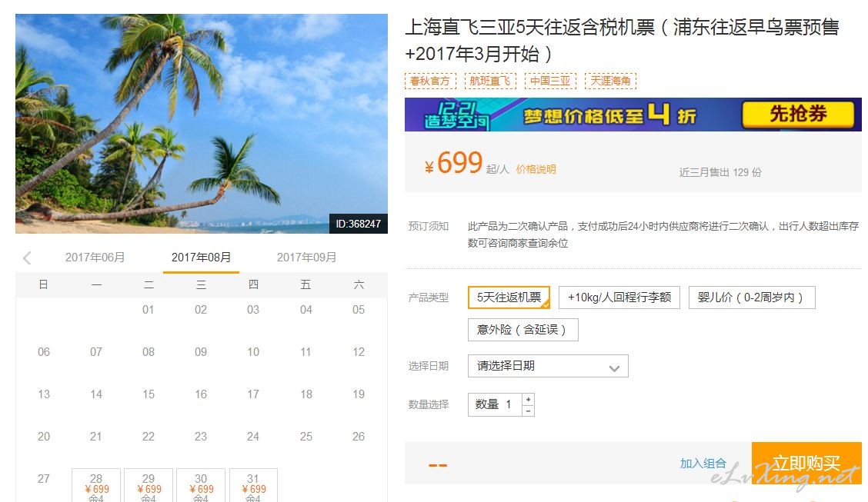Image resolution: width=868 pixels, height=502 pixels.
Task: Choose the +10kg/人回程行李额 option
Action: 619,298
